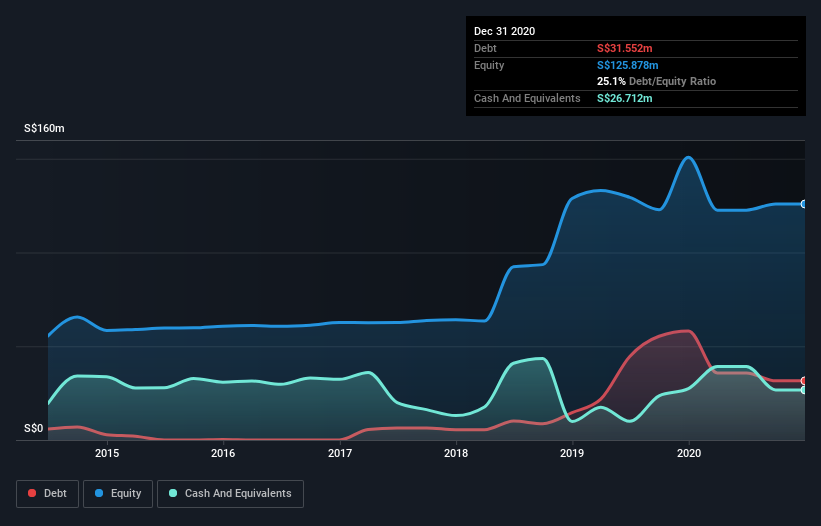Click the 2017 x-axis label
This screenshot has width=821, height=526.
(340, 453)
